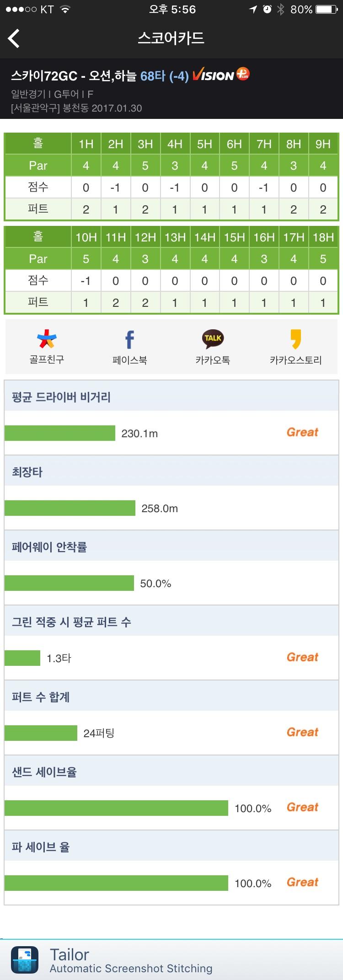Tap the battery indicator in status bar
The image size is (343, 980).
(327, 10)
